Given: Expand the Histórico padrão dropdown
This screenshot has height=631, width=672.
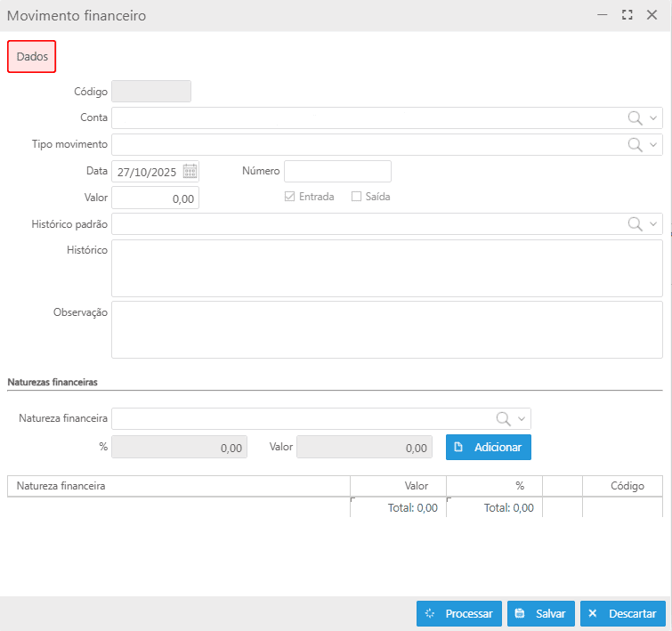Looking at the screenshot, I should point(654,224).
